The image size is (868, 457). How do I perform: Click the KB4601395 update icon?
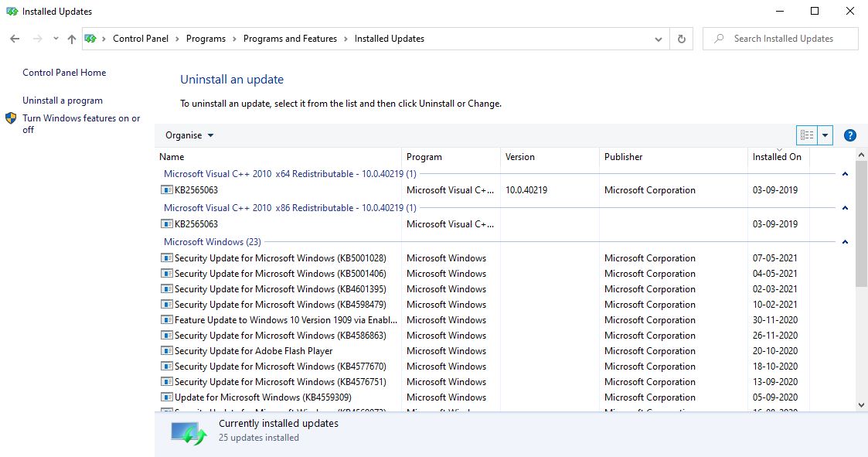click(167, 289)
